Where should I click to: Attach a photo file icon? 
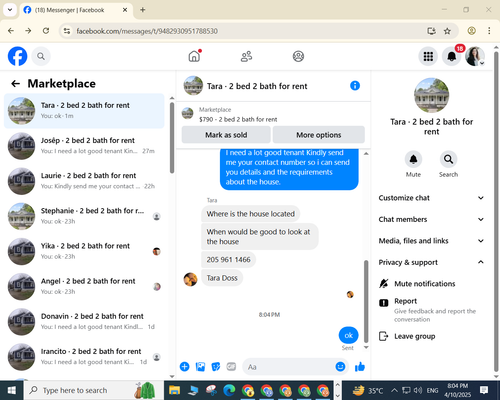coord(200,367)
